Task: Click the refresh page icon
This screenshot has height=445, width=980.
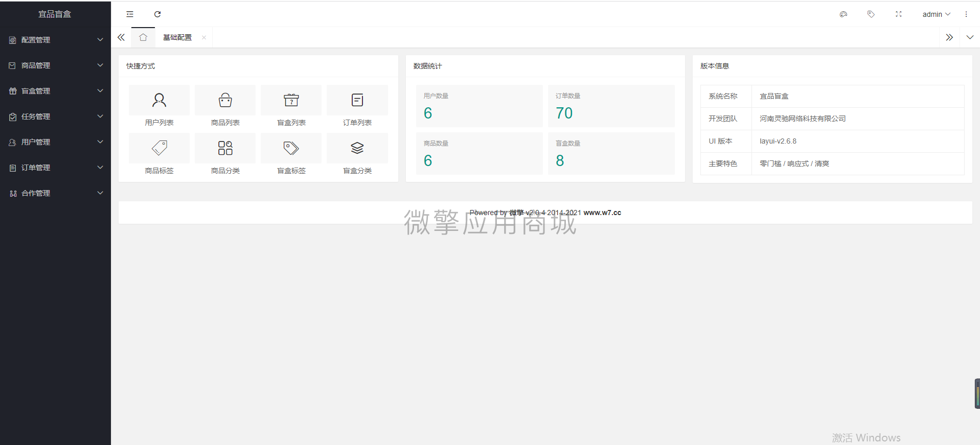Action: click(x=157, y=14)
